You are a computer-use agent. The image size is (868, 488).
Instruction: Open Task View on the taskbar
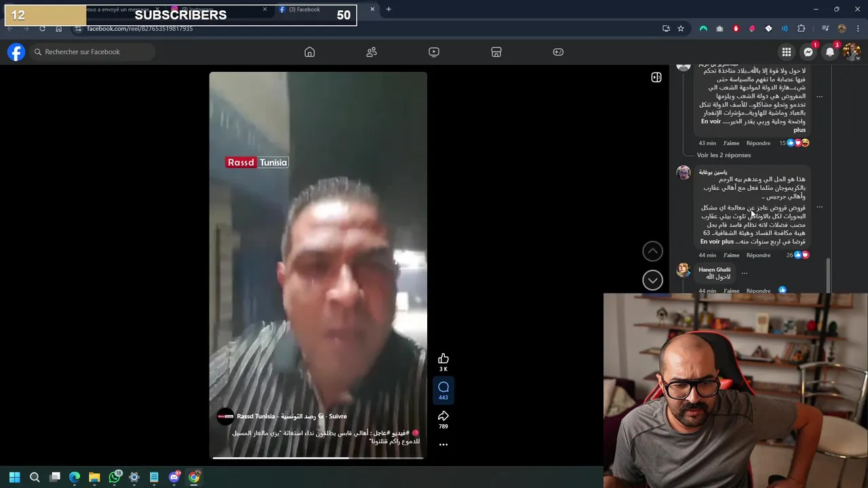point(55,477)
